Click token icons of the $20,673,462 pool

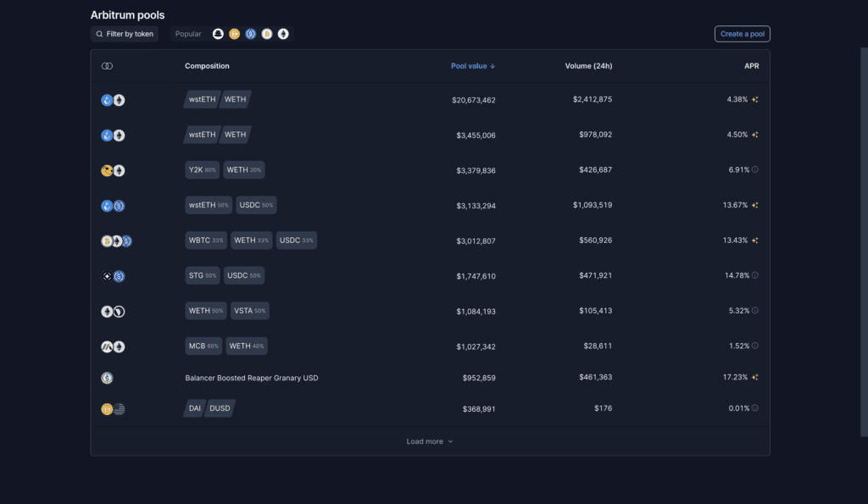(113, 100)
